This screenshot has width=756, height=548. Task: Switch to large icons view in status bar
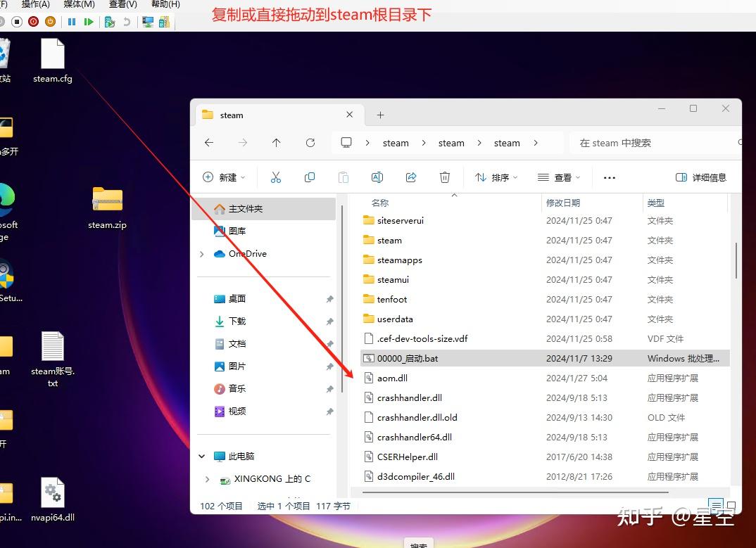pyautogui.click(x=731, y=506)
